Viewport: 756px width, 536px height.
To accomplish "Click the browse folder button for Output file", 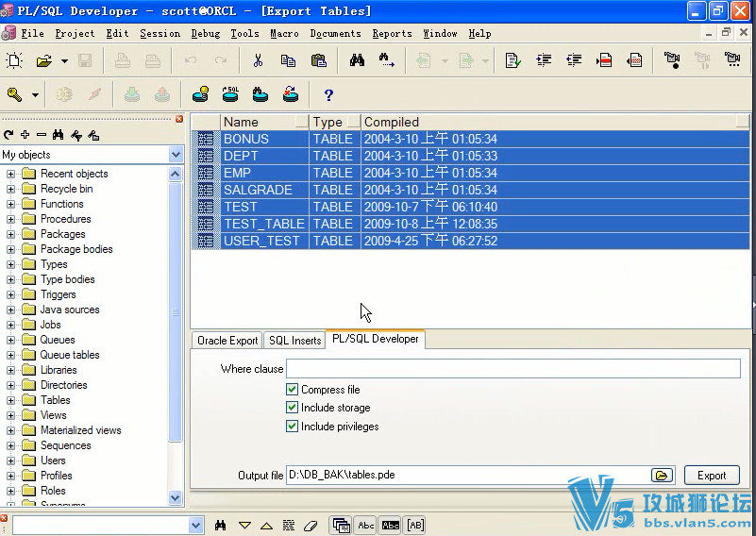I will click(x=662, y=476).
